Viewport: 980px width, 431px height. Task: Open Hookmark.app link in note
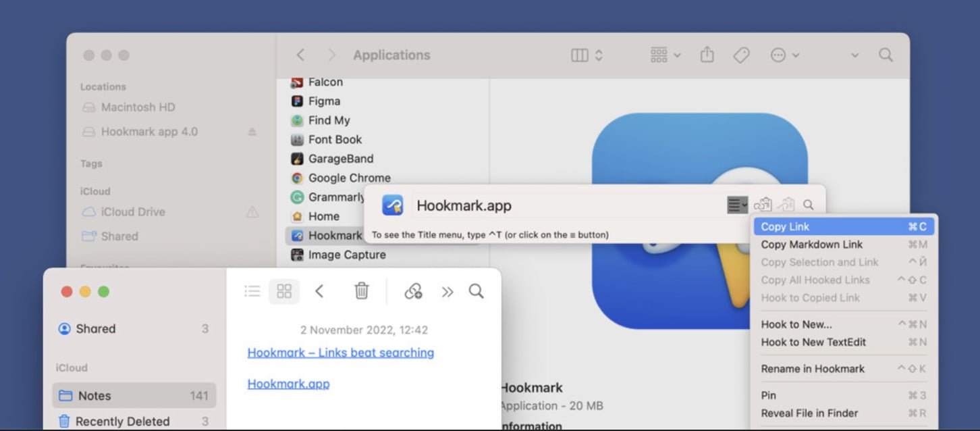coord(288,384)
